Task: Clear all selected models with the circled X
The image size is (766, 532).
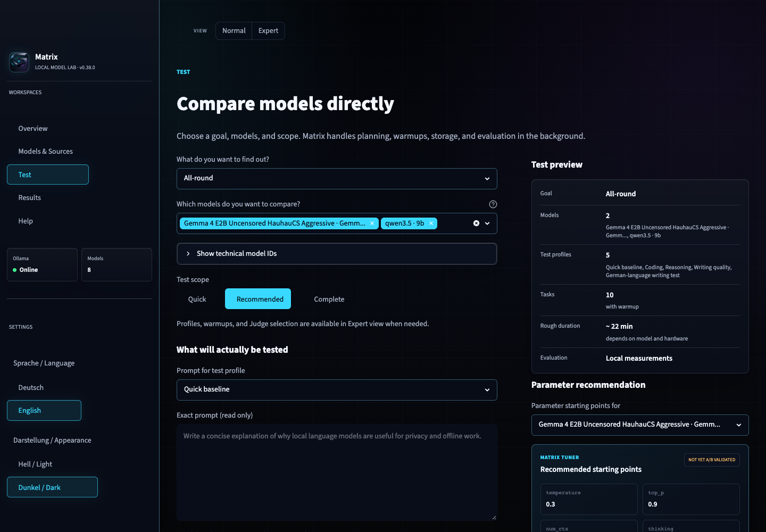Action: click(x=476, y=223)
